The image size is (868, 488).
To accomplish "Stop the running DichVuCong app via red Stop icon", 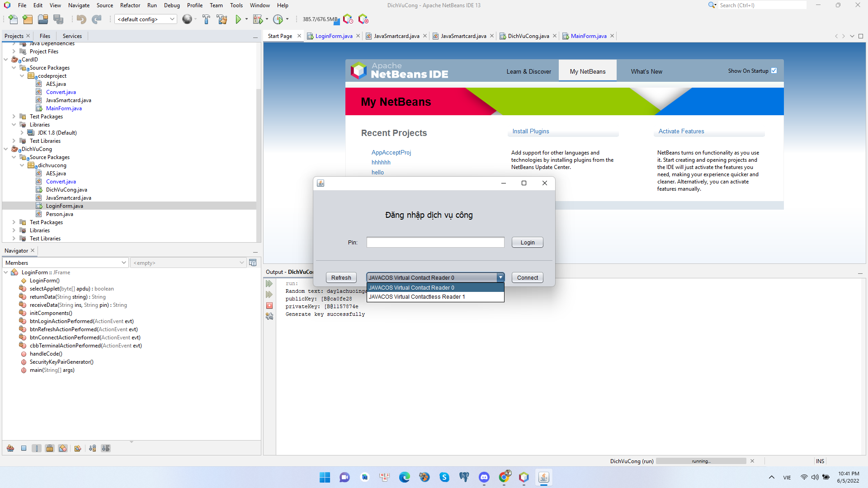I will 269,305.
